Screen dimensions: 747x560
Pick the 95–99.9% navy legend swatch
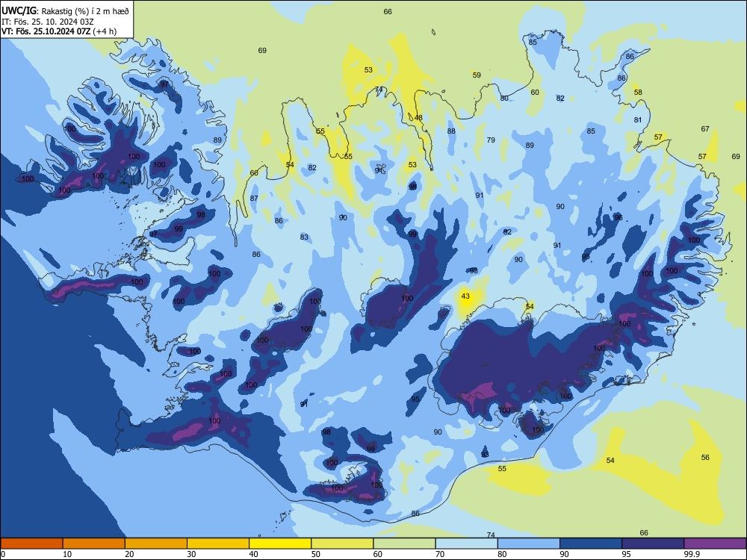click(653, 544)
